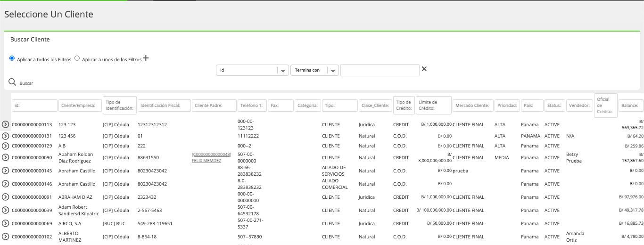Open the 'id' filter field dropdown
Image resolution: width=644 pixels, height=245 pixels.
point(252,70)
